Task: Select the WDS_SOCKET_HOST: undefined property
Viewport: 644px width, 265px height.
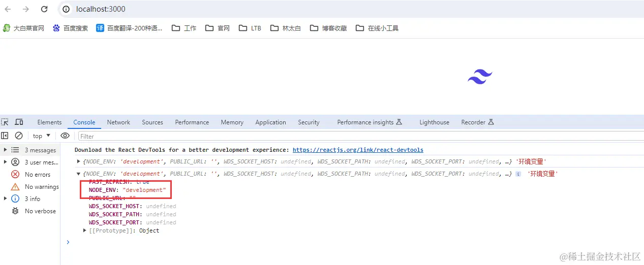Action: [132, 206]
